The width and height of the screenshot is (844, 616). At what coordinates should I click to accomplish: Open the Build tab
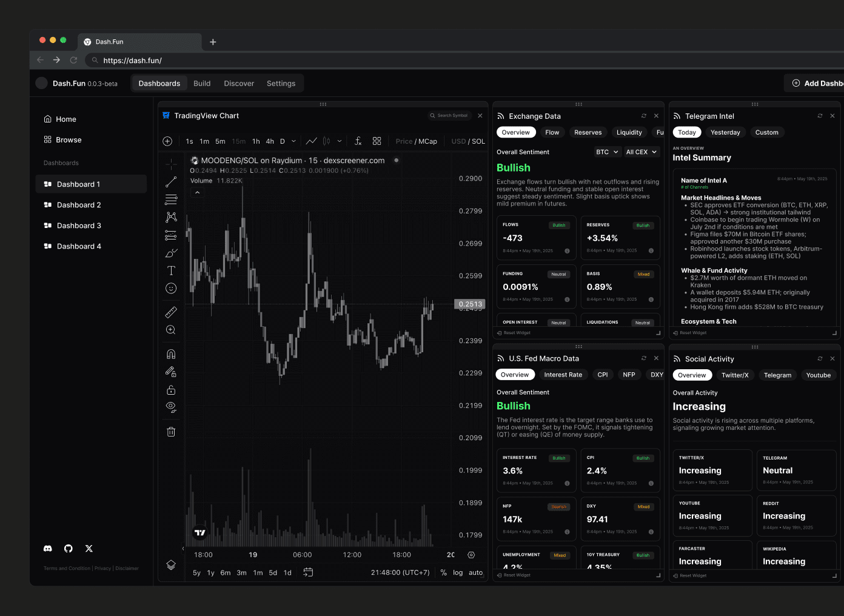pos(202,84)
